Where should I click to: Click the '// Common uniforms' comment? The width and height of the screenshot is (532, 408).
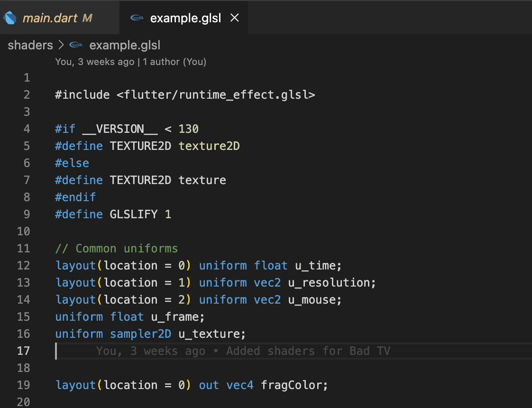tap(116, 249)
